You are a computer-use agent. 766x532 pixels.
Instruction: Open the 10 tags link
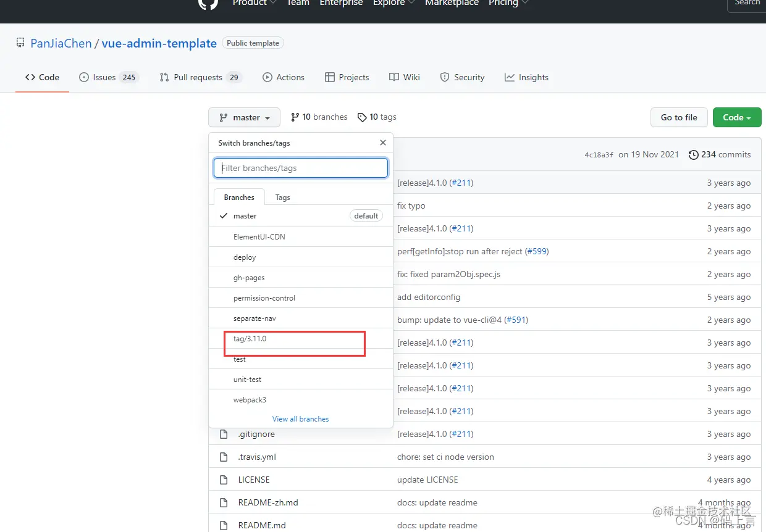coord(377,117)
